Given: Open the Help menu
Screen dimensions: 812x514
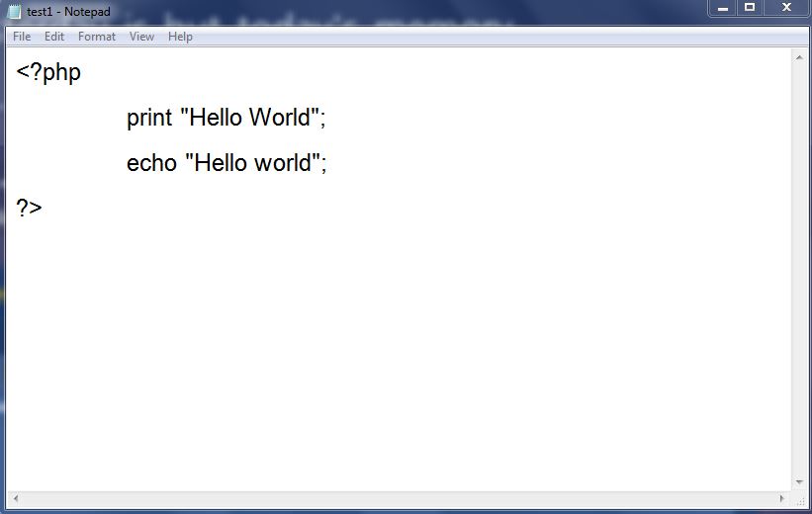Looking at the screenshot, I should (180, 37).
